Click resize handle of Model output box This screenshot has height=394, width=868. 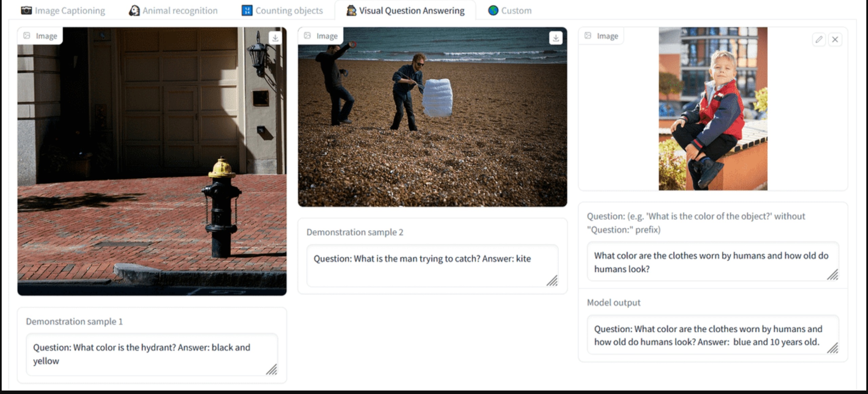(x=832, y=348)
